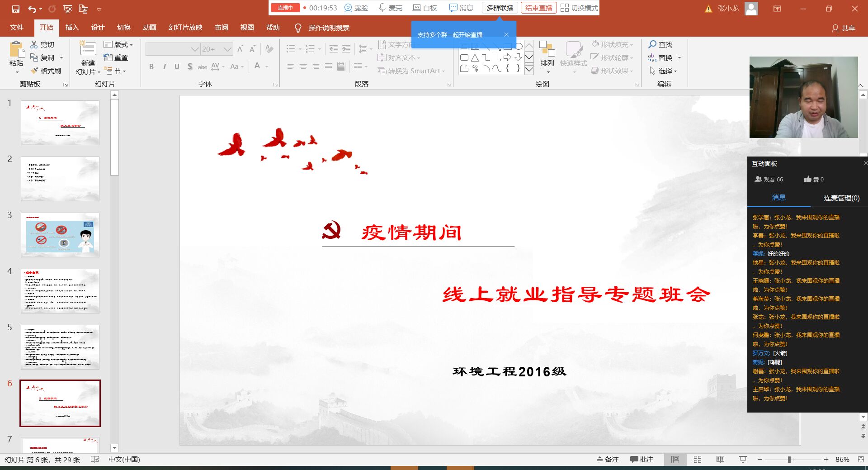The width and height of the screenshot is (868, 470).
Task: Switch to slide sorter view in status bar
Action: click(x=698, y=459)
